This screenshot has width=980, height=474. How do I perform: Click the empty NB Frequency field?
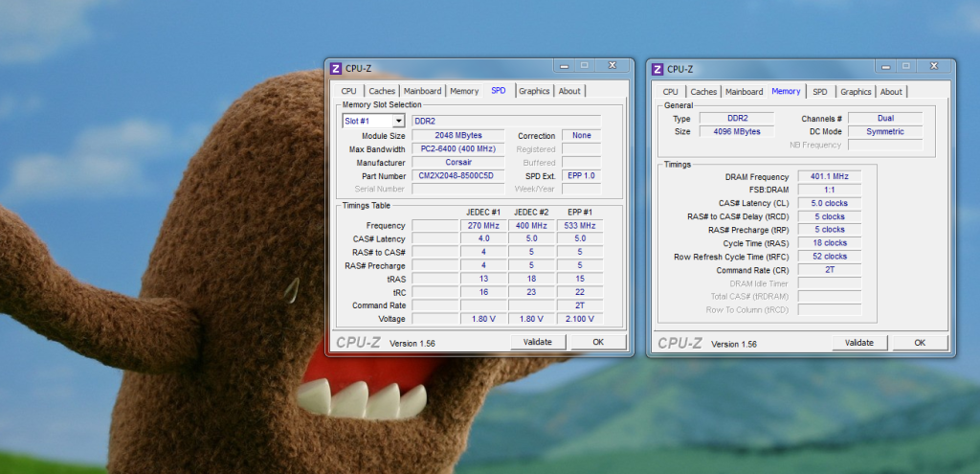tap(885, 146)
